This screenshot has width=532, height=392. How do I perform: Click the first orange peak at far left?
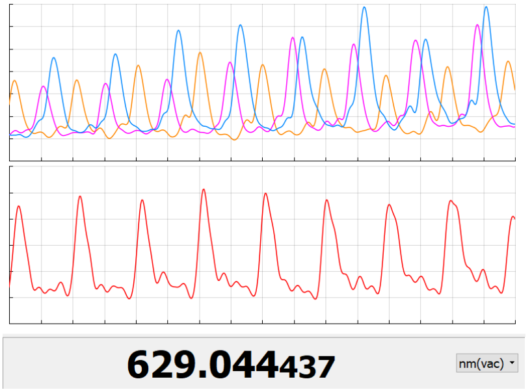tap(14, 81)
